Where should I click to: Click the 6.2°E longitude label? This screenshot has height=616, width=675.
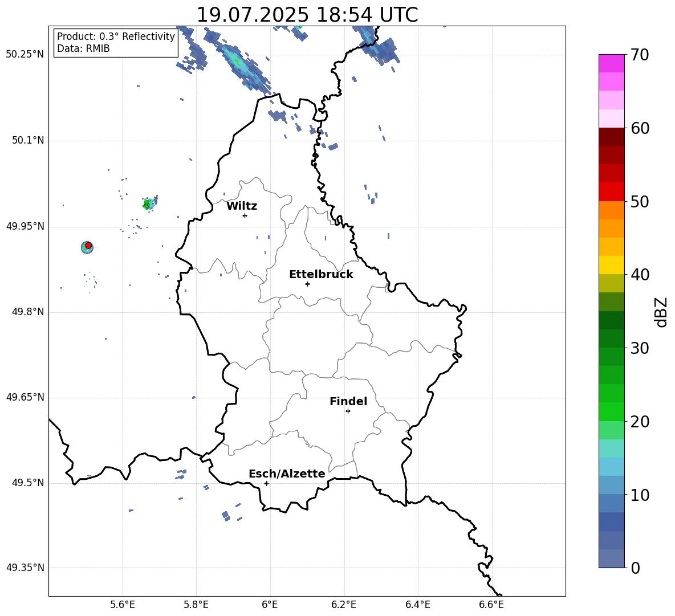tap(344, 605)
